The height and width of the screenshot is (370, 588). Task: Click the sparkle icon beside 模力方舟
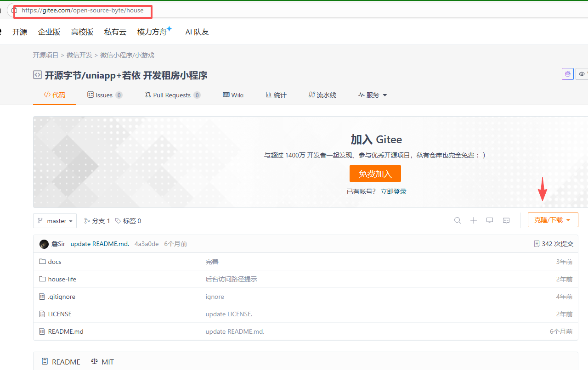[x=169, y=29]
